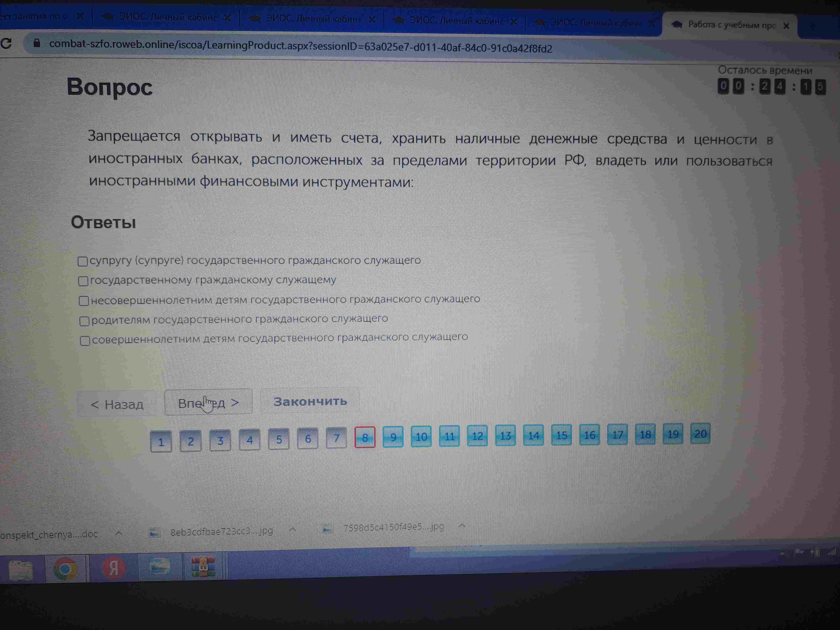Jump to question 2

191,441
